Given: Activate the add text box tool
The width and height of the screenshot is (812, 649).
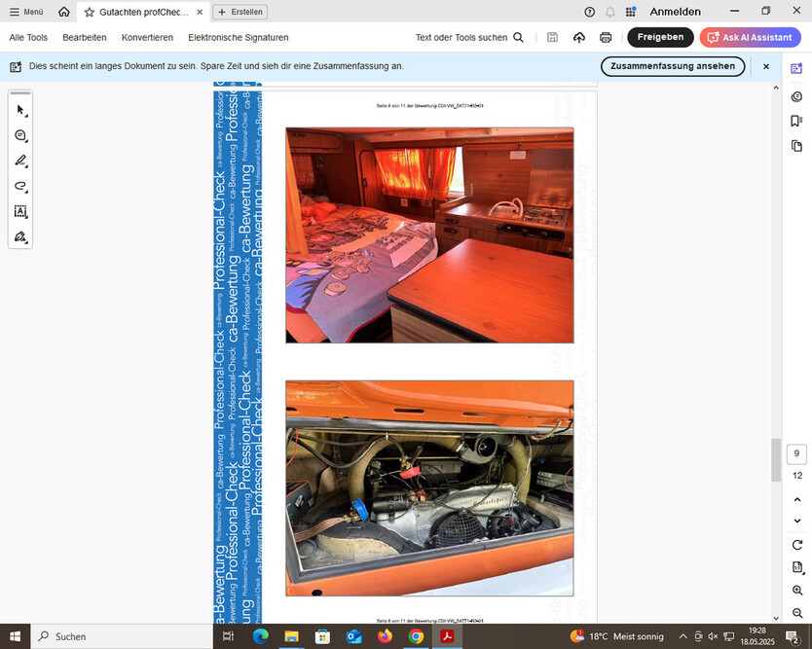Looking at the screenshot, I should tap(20, 211).
